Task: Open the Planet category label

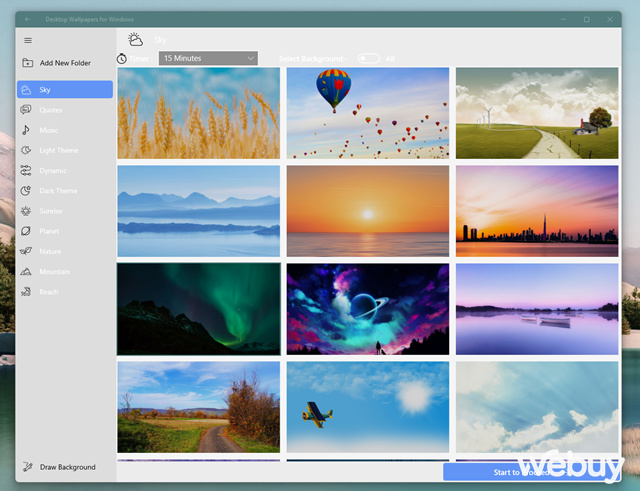Action: click(x=49, y=231)
